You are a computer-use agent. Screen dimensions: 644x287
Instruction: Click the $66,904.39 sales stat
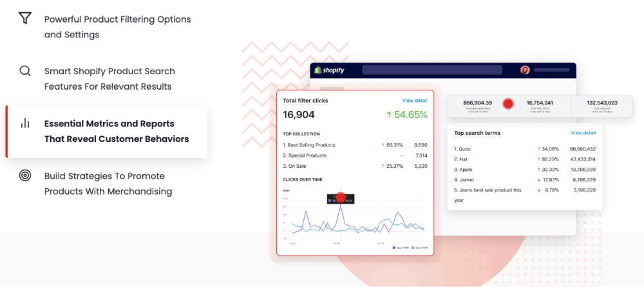click(x=477, y=103)
